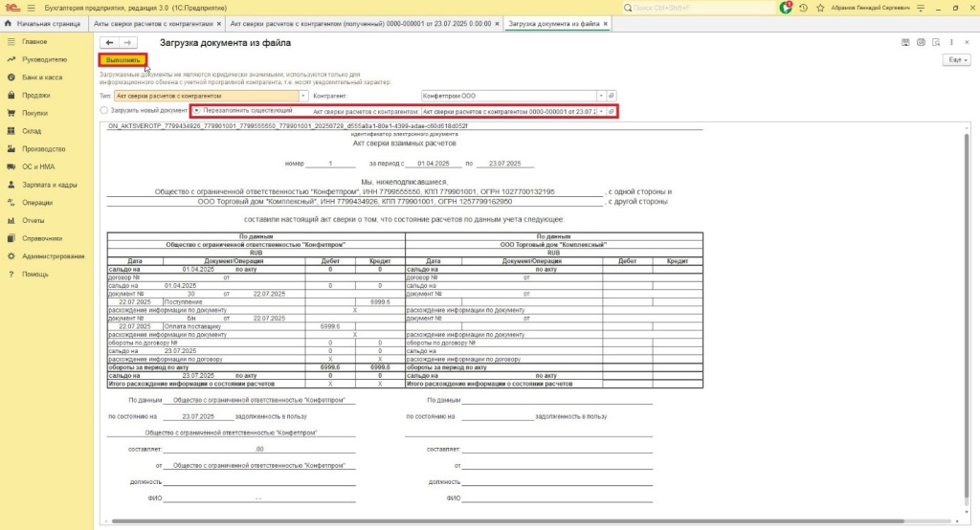Click the print document icon
The height and width of the screenshot is (530, 980).
[x=921, y=43]
